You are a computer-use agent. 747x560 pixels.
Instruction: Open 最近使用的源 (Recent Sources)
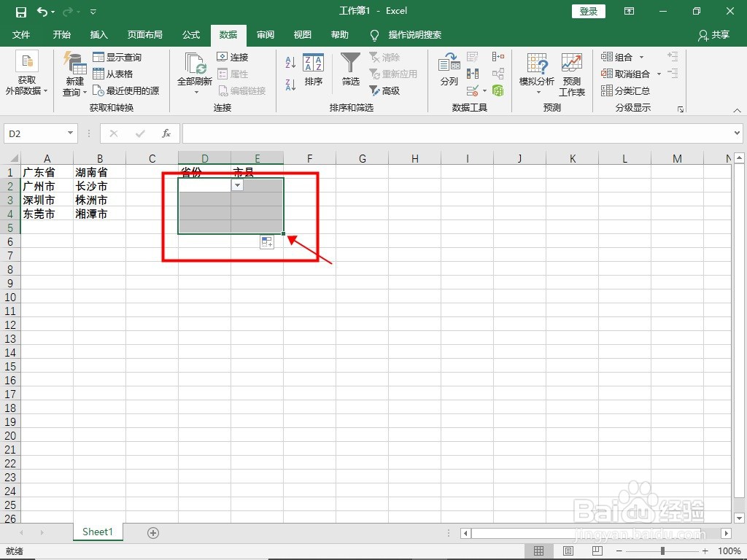coord(125,90)
